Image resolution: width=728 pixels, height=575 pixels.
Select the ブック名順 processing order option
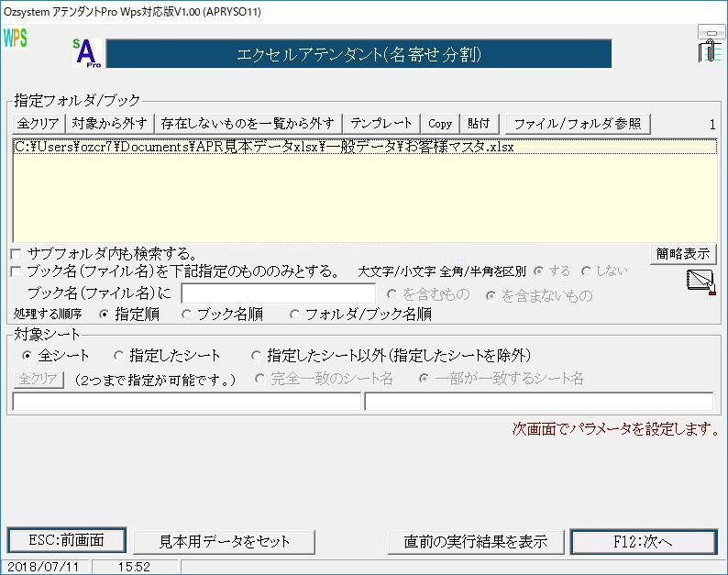pos(187,315)
